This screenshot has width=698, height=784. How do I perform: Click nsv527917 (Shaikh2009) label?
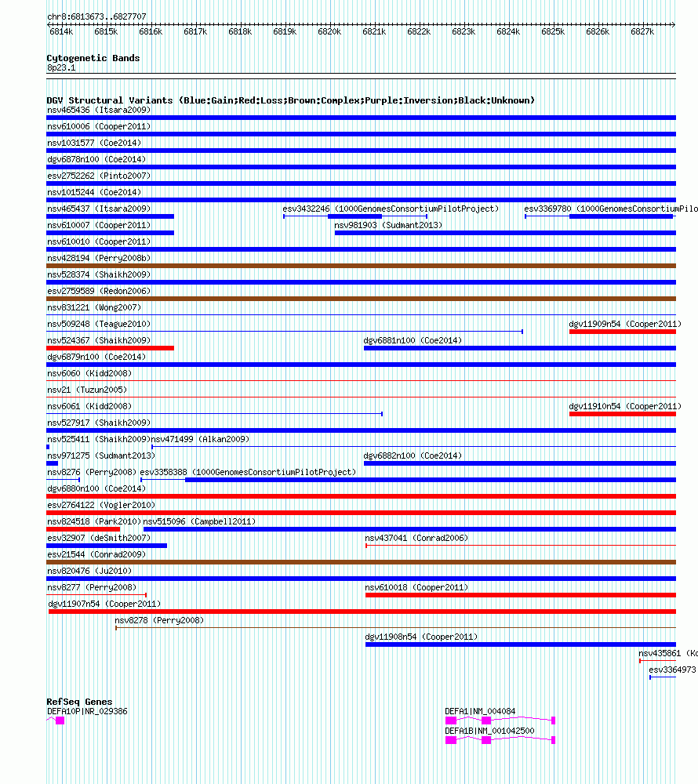(x=99, y=423)
